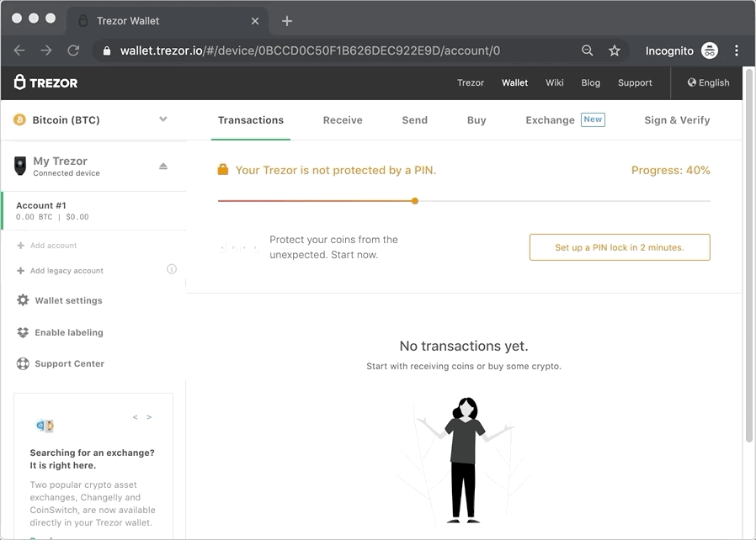Open the Support Center label
756x540 pixels.
[x=69, y=363]
